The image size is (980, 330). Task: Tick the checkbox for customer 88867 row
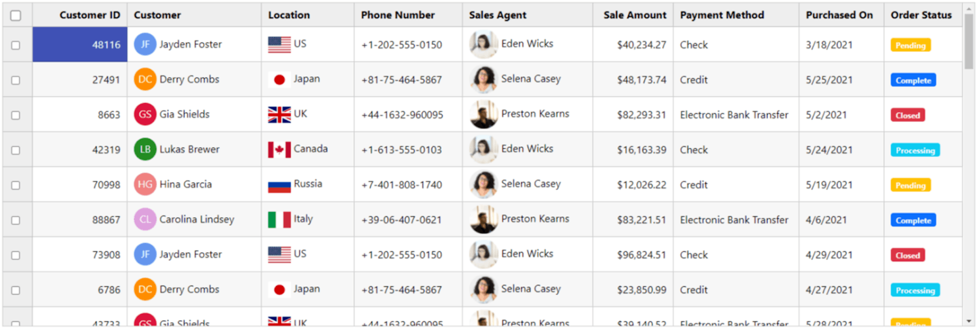point(16,220)
